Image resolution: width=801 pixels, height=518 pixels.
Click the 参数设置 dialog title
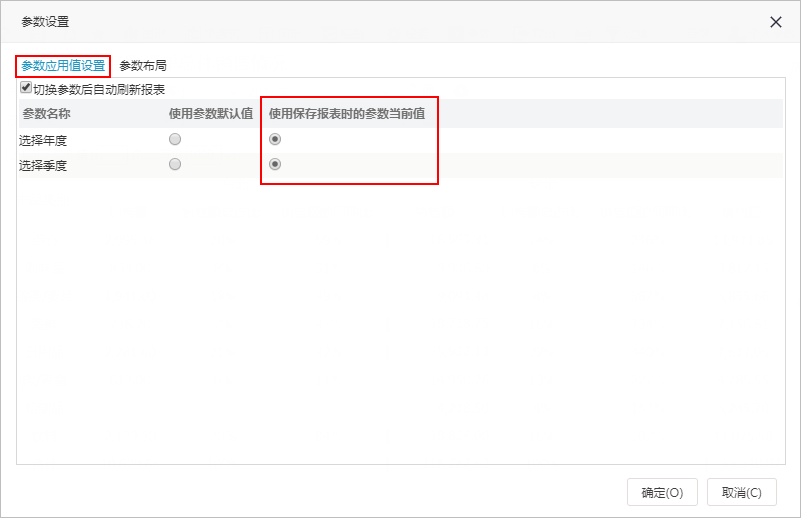tap(45, 22)
